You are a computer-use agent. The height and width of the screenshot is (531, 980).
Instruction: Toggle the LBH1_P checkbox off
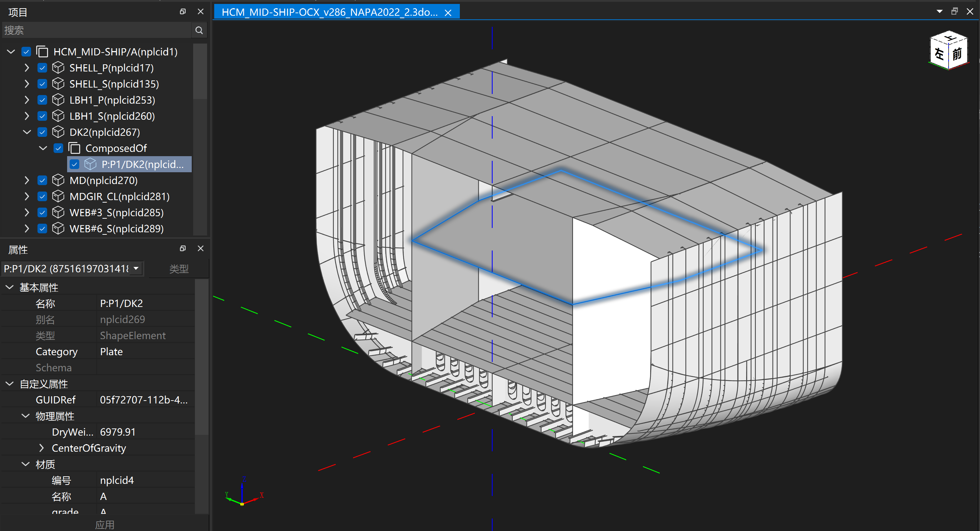point(42,100)
